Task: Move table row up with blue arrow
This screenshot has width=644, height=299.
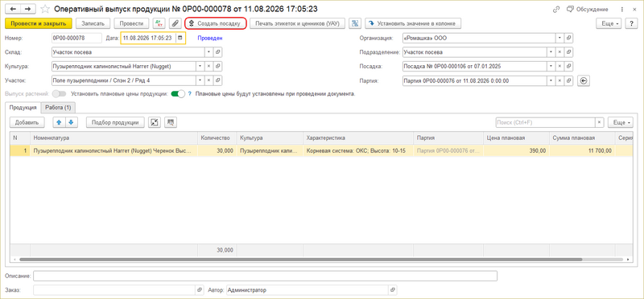Action: tap(60, 122)
